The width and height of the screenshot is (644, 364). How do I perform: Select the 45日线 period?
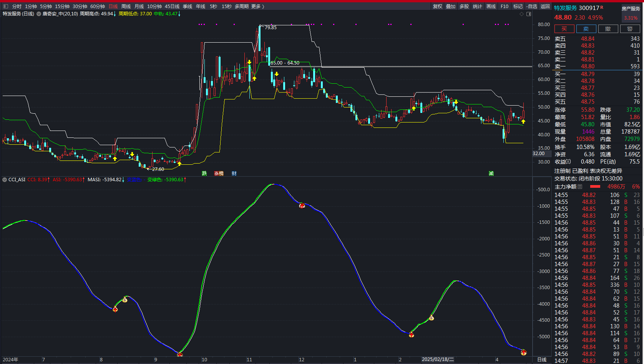(172, 6)
